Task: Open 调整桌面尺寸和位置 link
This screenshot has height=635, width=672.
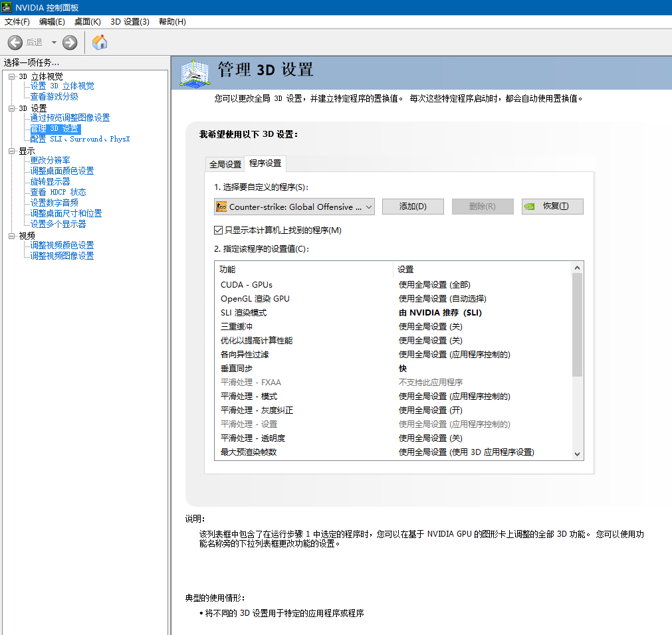Action: coord(66,213)
